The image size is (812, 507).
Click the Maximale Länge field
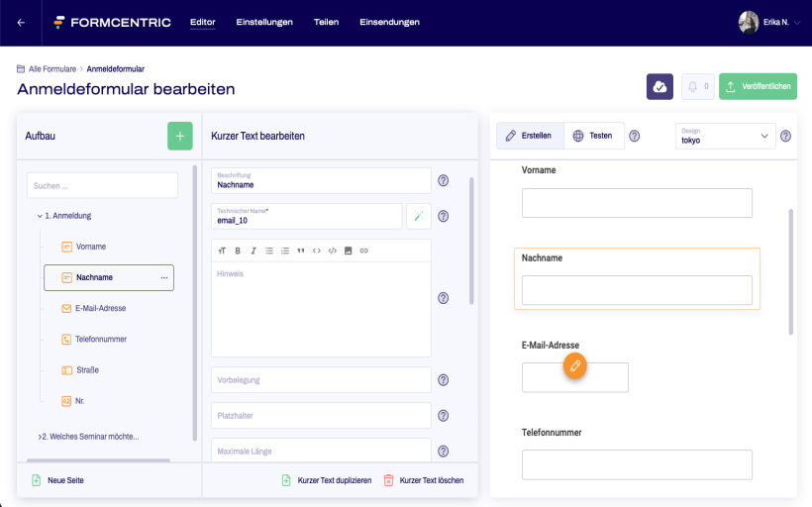coord(321,450)
